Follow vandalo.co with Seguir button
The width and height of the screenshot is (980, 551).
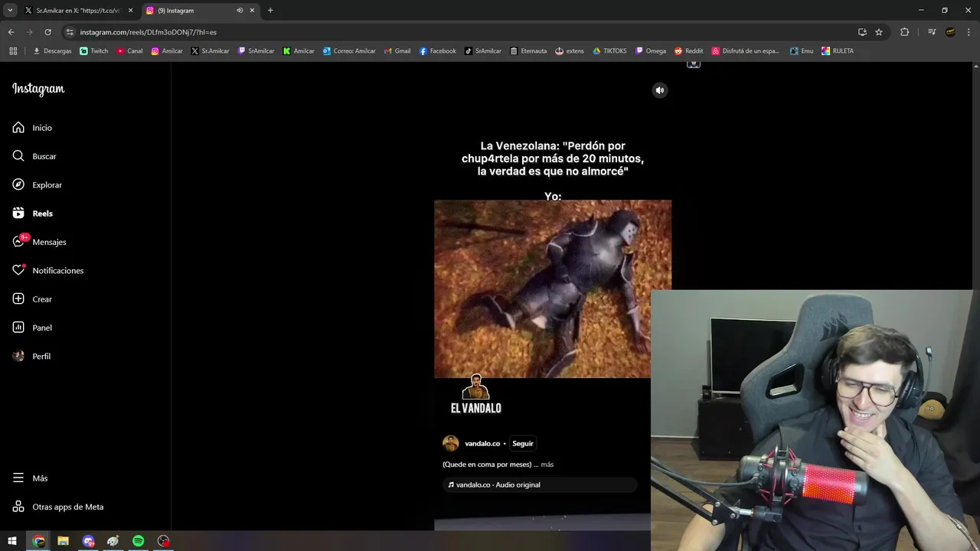[x=523, y=444]
